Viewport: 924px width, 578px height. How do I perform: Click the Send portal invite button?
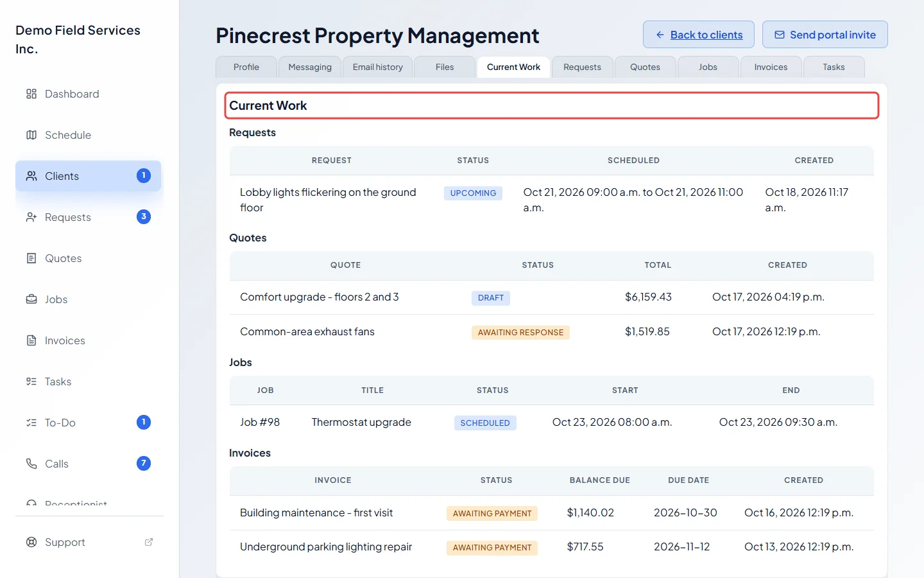tap(825, 35)
